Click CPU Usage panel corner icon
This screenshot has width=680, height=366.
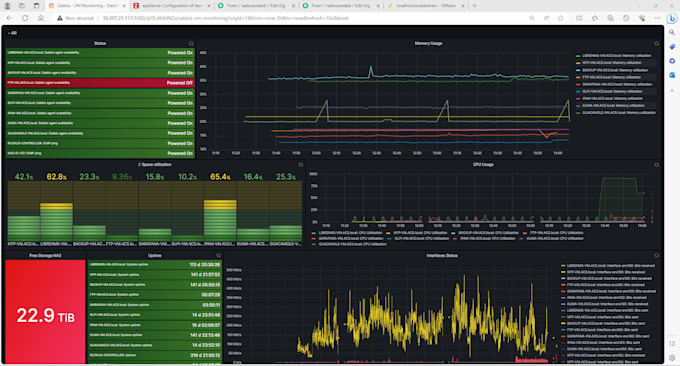pos(656,165)
